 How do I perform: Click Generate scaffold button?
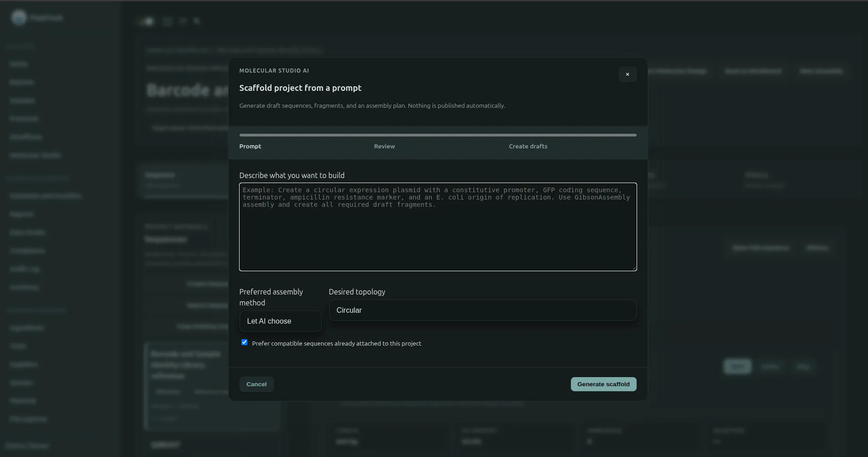tap(603, 384)
